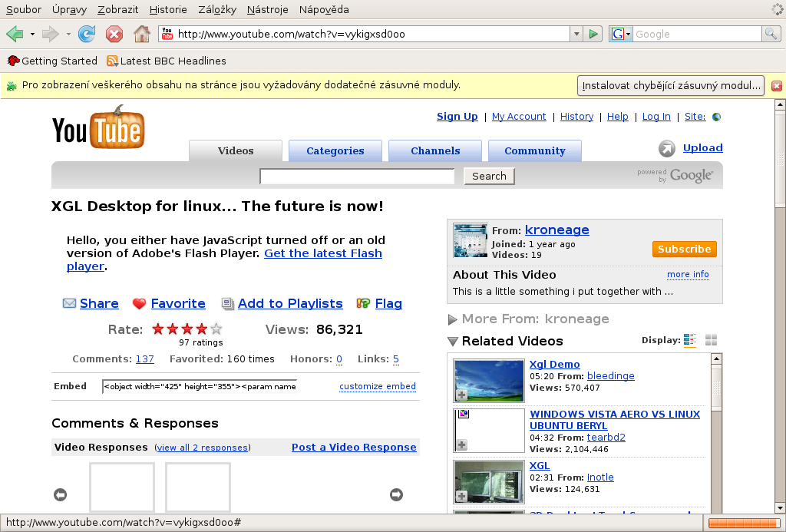The width and height of the screenshot is (786, 532).
Task: Rate the video with the first star
Action: (158, 329)
